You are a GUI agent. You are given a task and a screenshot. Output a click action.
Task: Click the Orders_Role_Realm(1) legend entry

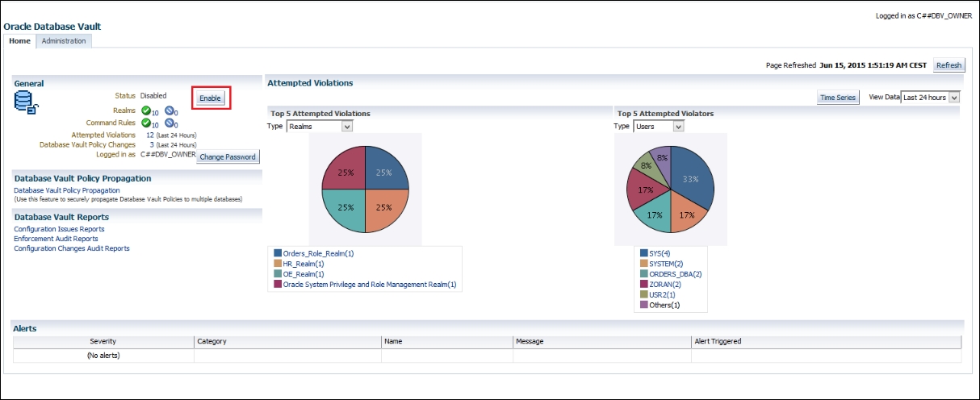[318, 253]
